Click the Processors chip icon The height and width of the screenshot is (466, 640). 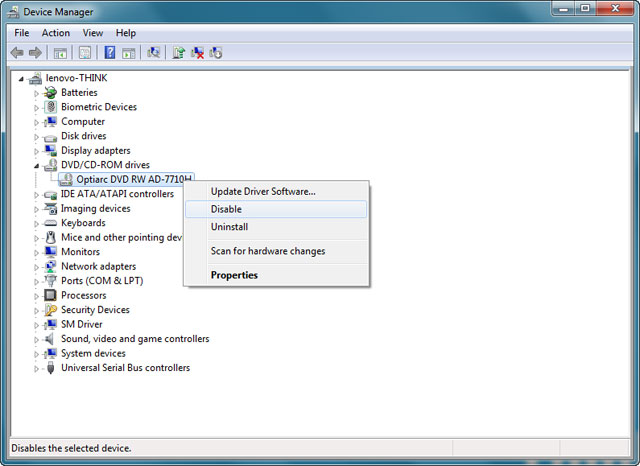pyautogui.click(x=51, y=295)
